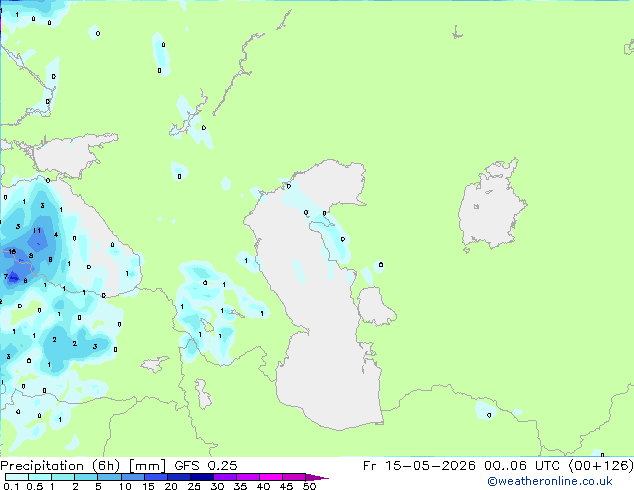Click the map value '4' beside the 11
The image size is (634, 490).
(x=56, y=234)
